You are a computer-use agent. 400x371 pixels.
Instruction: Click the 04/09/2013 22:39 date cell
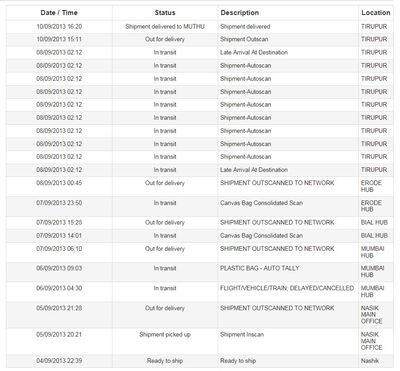click(59, 361)
